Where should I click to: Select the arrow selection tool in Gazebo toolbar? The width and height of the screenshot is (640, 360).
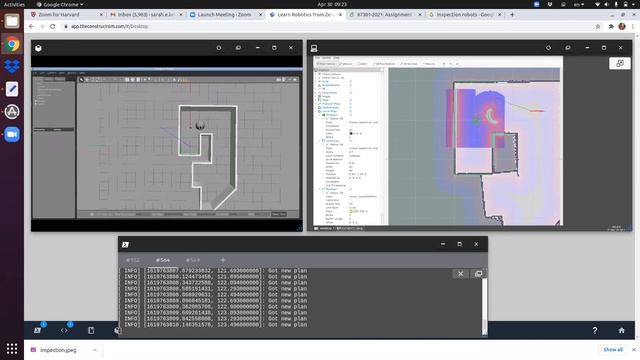(81, 80)
